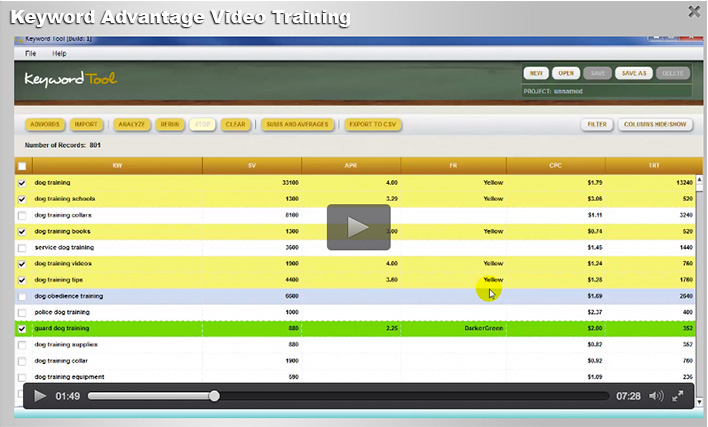This screenshot has width=708, height=427.
Task: Check the 'service dog training' checkbox
Action: pyautogui.click(x=22, y=248)
